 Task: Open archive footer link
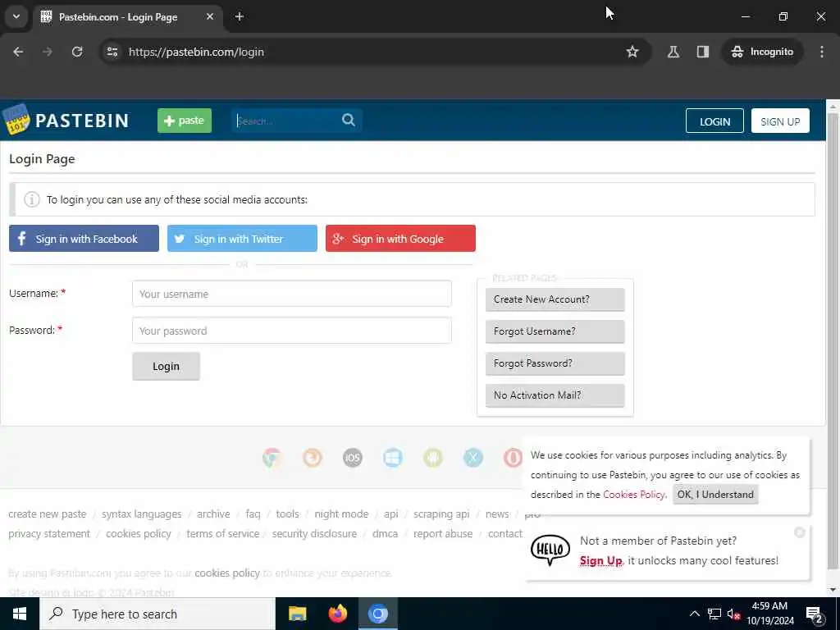pos(213,514)
